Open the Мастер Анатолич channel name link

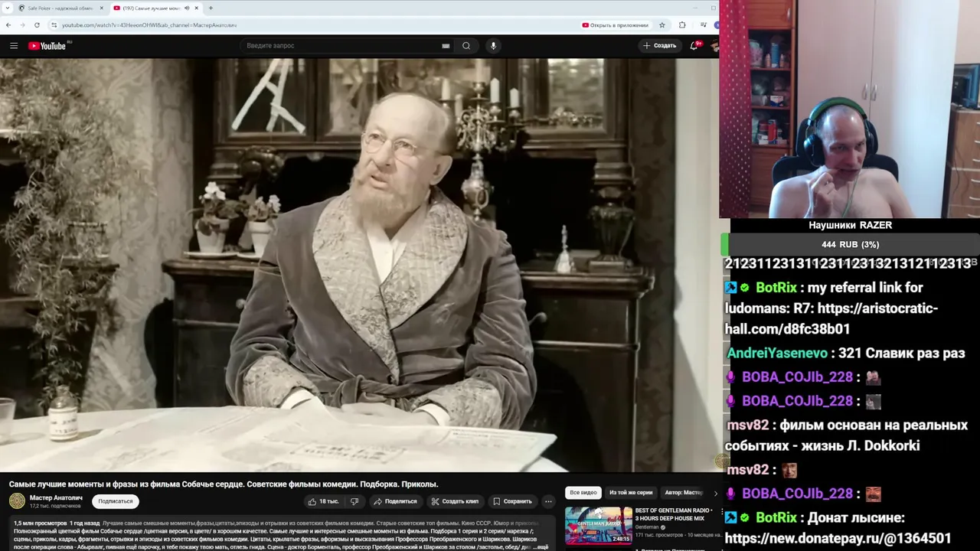coord(56,498)
